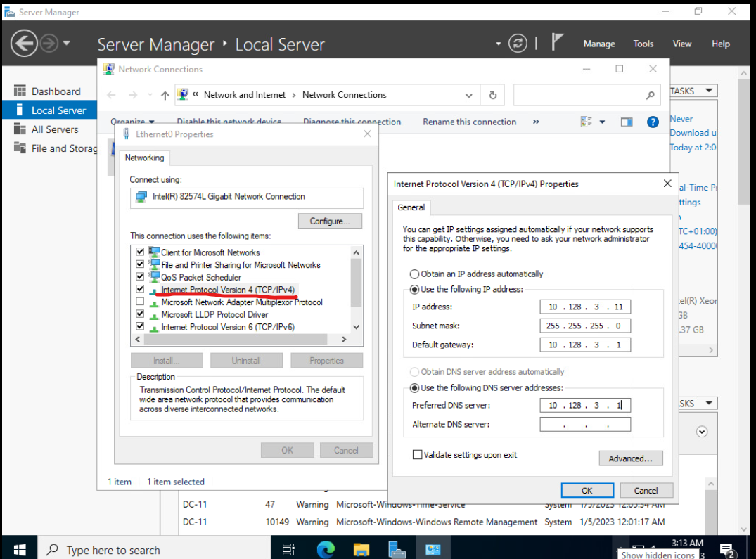Open Network Connections help
The image size is (756, 559).
[x=653, y=122]
